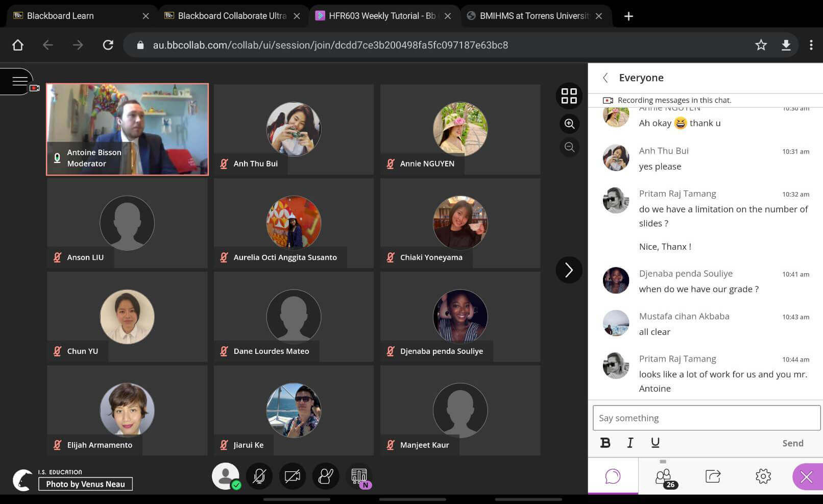The width and height of the screenshot is (823, 504).
Task: Open the whiteboard annotation tool icon
Action: pyautogui.click(x=359, y=476)
